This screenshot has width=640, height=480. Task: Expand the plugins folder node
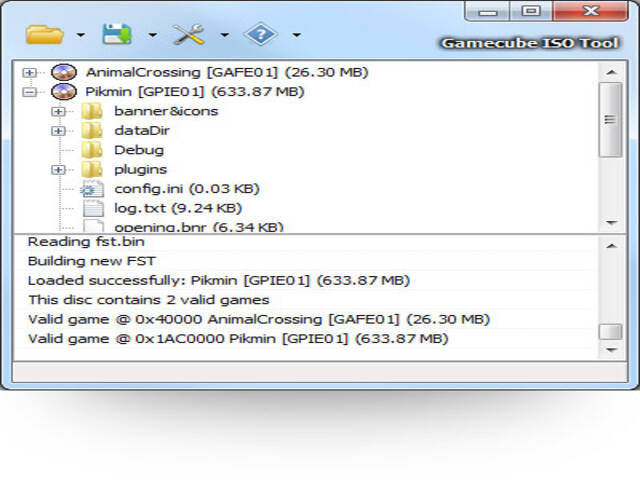pyautogui.click(x=58, y=170)
